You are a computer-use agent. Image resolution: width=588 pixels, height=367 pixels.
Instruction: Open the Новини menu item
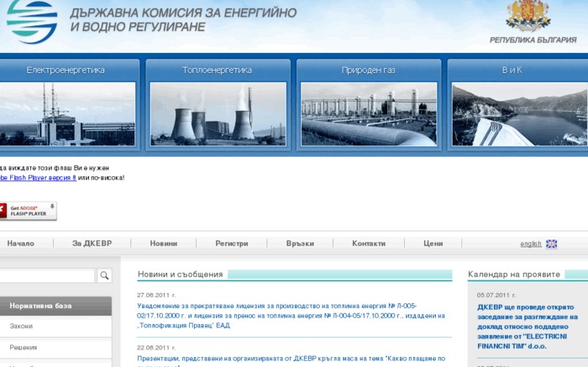(164, 244)
